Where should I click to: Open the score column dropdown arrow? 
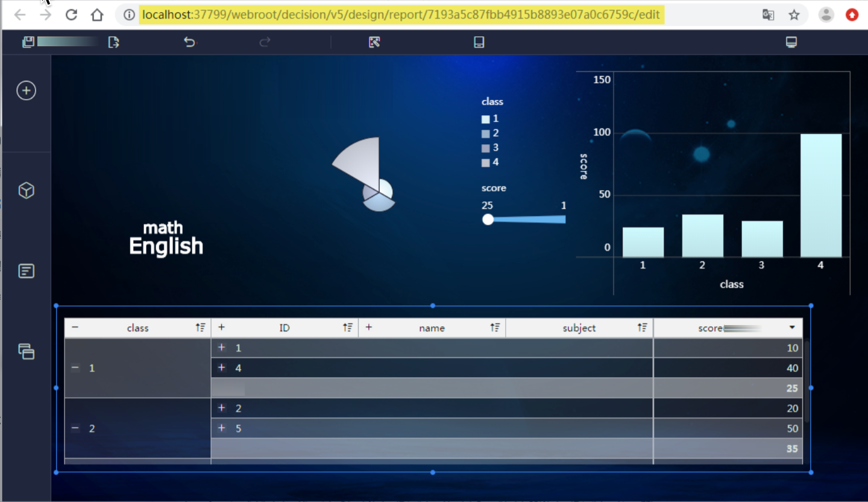(792, 328)
